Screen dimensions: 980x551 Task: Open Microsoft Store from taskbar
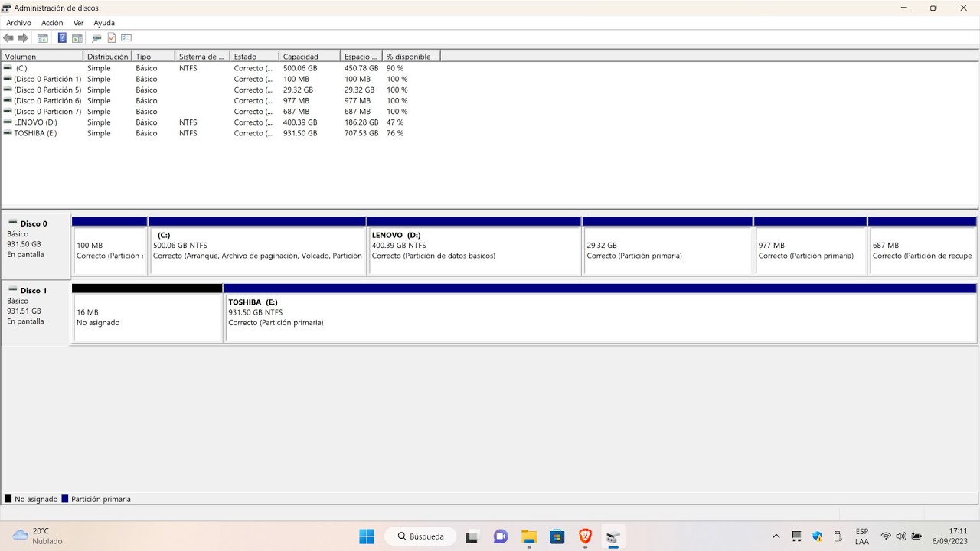point(557,536)
